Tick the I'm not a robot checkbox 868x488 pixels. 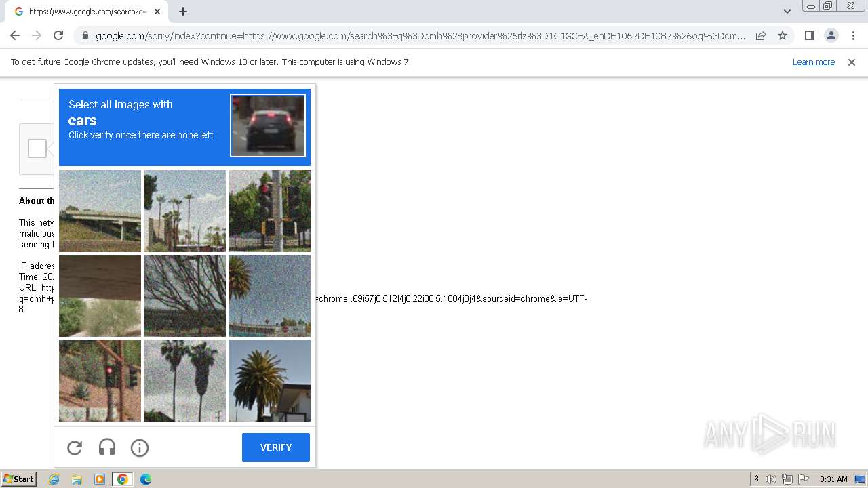pos(37,148)
